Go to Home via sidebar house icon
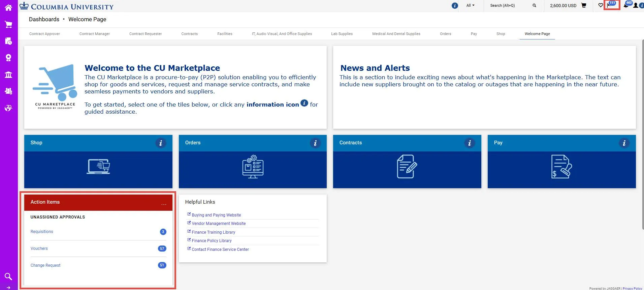Viewport: 644px width, 290px height. click(x=8, y=7)
